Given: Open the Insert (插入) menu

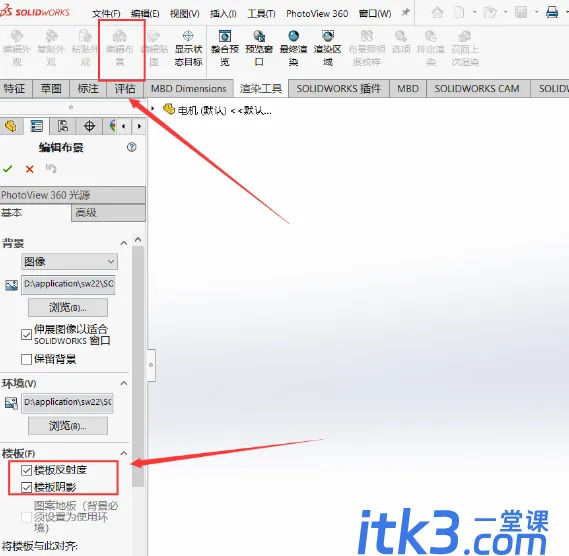Looking at the screenshot, I should [223, 14].
